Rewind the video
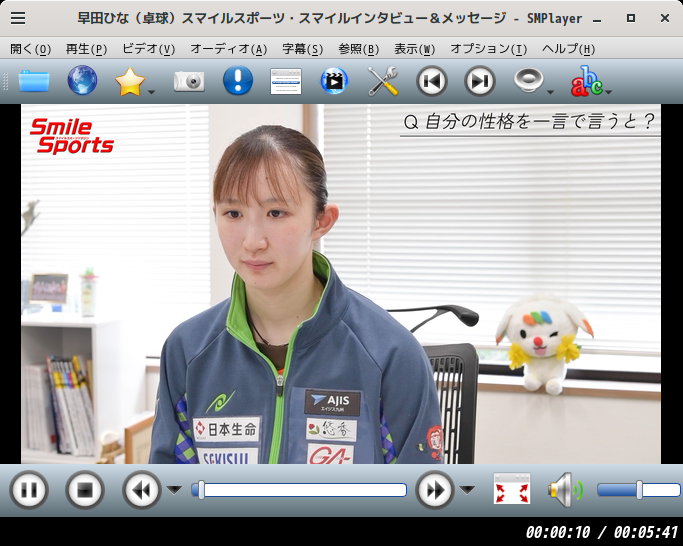The height and width of the screenshot is (546, 683). pyautogui.click(x=142, y=490)
